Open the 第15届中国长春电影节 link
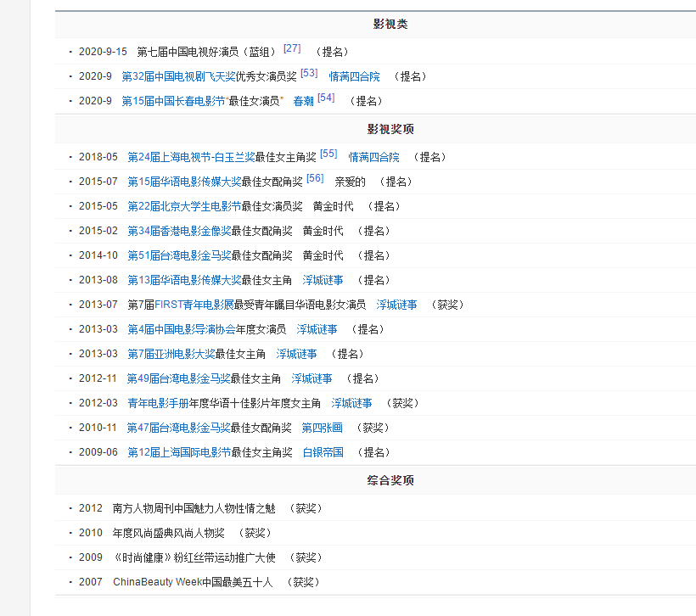 [174, 101]
